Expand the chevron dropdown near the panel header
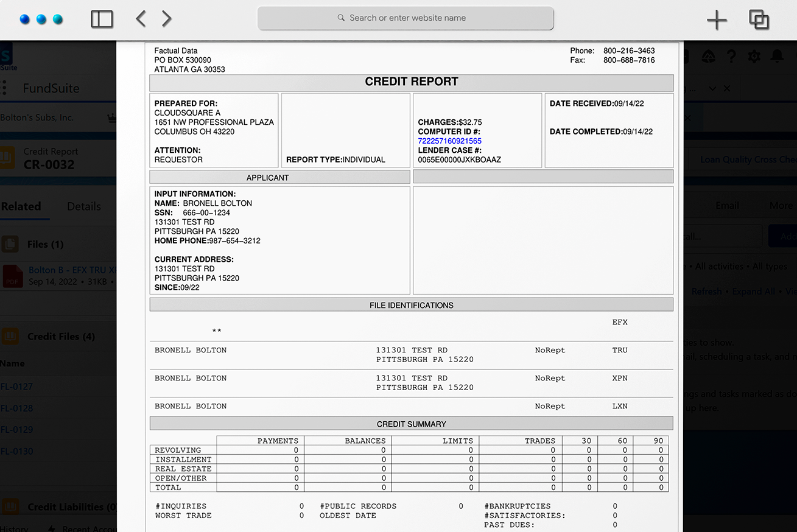 pos(712,88)
